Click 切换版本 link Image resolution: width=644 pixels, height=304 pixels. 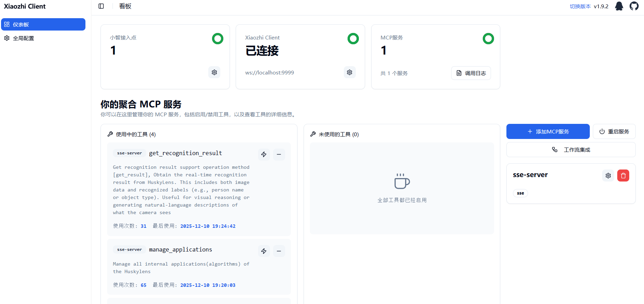580,7
